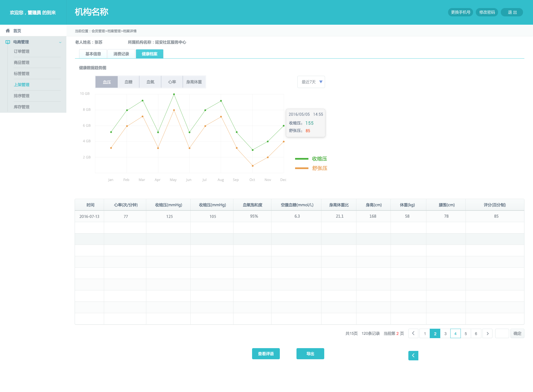
Task: Click the 收缩压 green legend line
Action: pyautogui.click(x=302, y=159)
